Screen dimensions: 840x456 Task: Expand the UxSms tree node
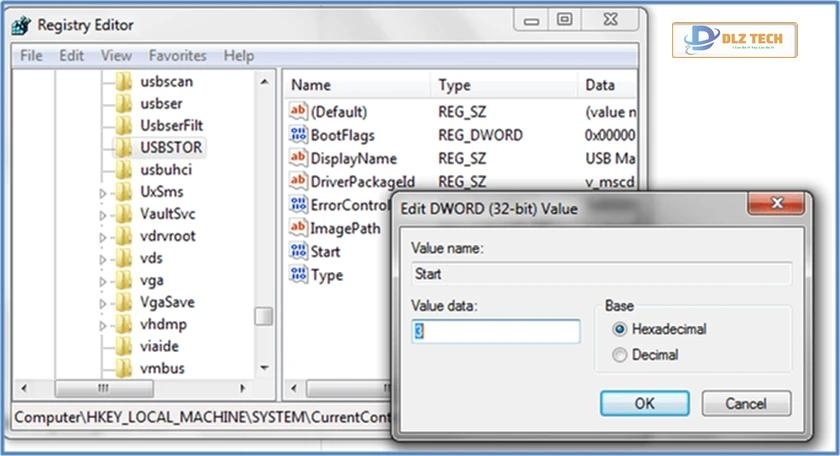(102, 192)
